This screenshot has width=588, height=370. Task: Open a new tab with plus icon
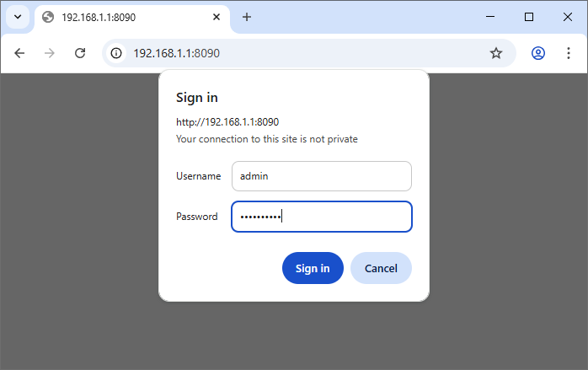247,17
